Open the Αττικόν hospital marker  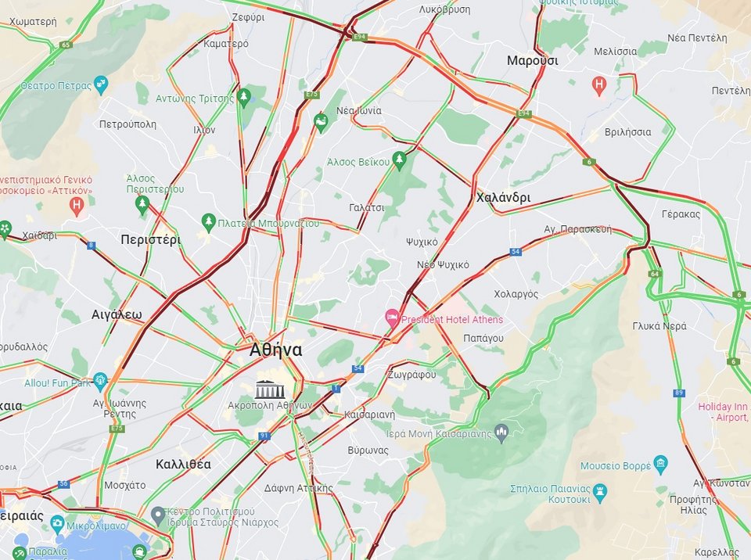point(77,206)
